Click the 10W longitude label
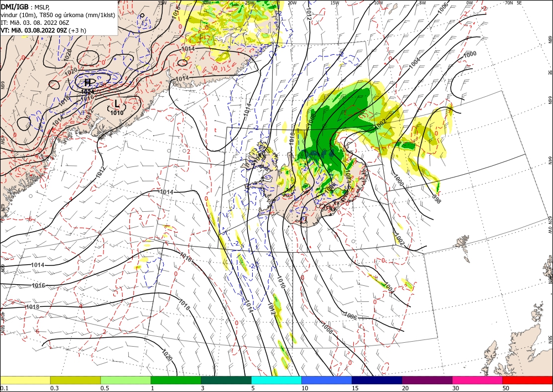The image size is (553, 392). (x=378, y=3)
